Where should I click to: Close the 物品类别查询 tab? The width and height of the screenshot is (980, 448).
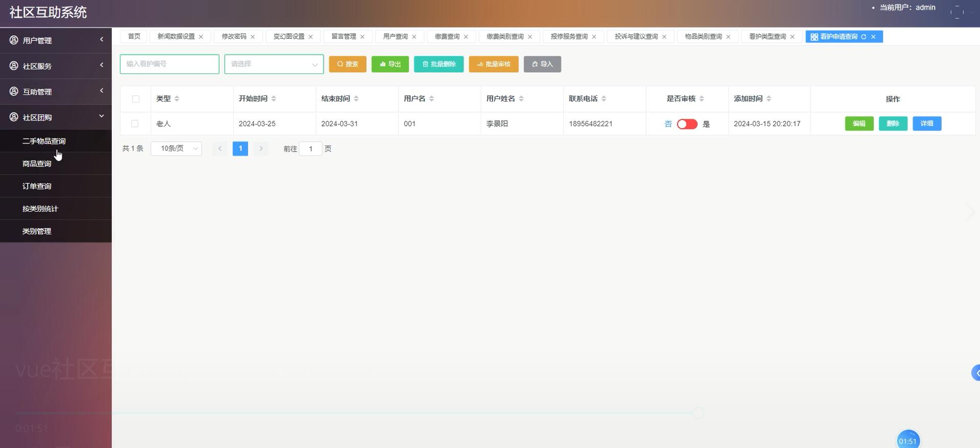tap(728, 37)
